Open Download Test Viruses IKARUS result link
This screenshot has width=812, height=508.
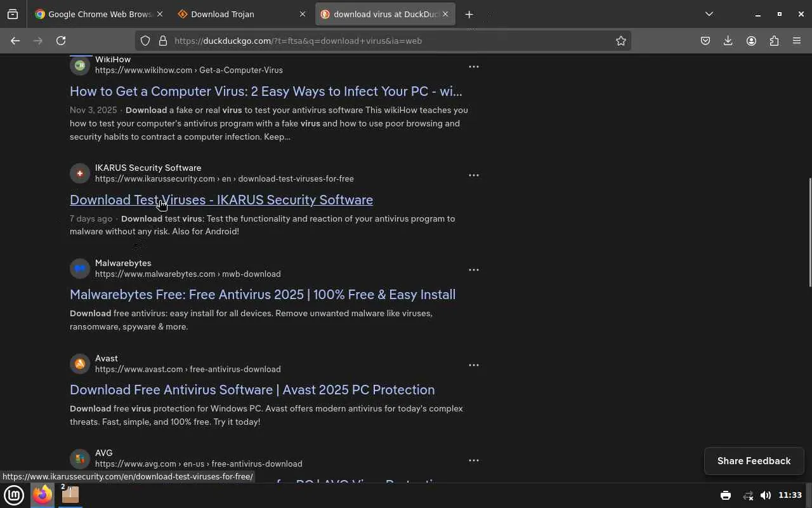tap(221, 200)
